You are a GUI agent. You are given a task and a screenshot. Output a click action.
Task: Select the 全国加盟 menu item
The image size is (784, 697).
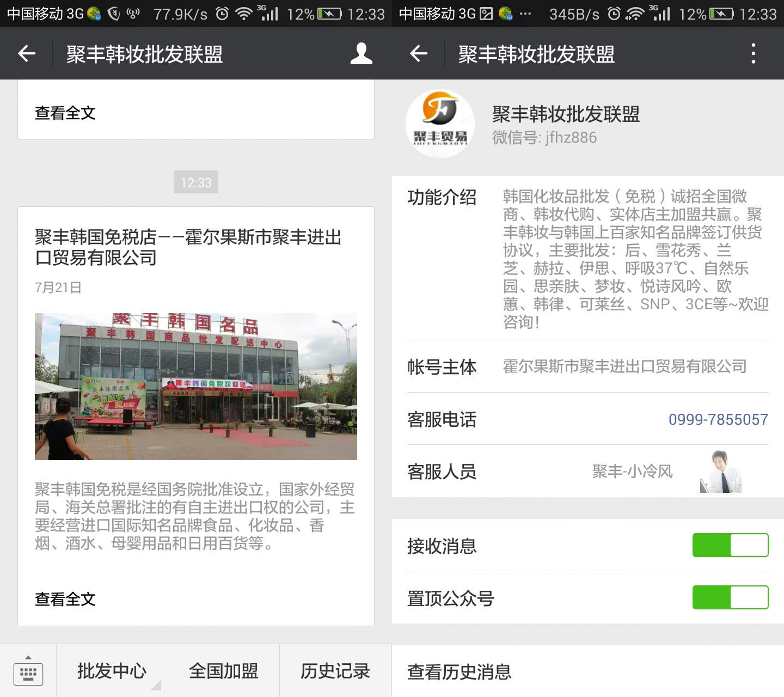[224, 671]
